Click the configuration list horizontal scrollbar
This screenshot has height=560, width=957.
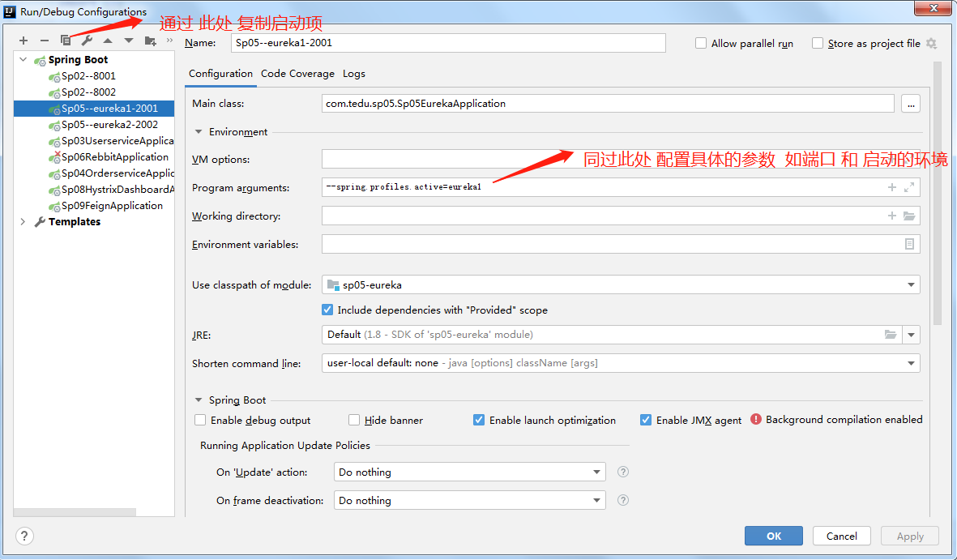pos(75,511)
